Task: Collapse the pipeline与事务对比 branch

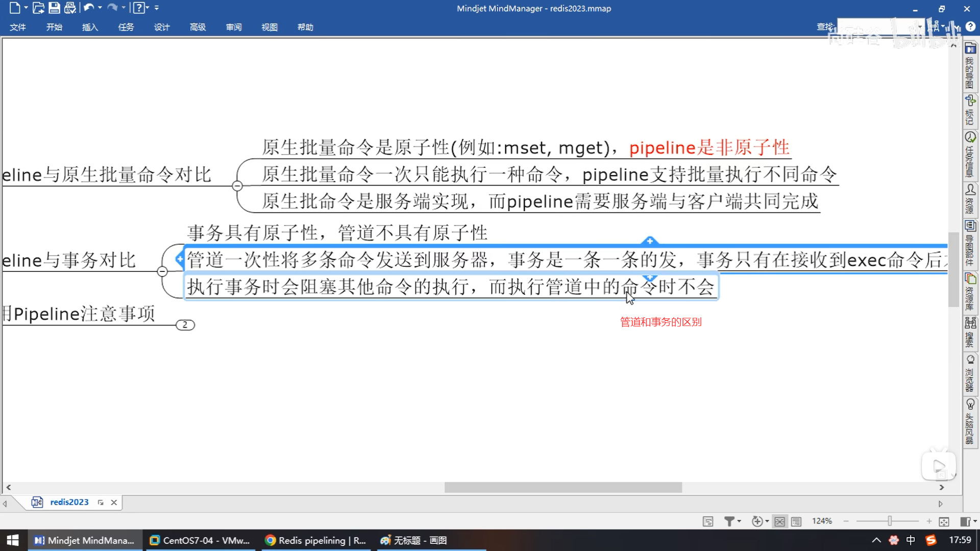Action: (162, 271)
